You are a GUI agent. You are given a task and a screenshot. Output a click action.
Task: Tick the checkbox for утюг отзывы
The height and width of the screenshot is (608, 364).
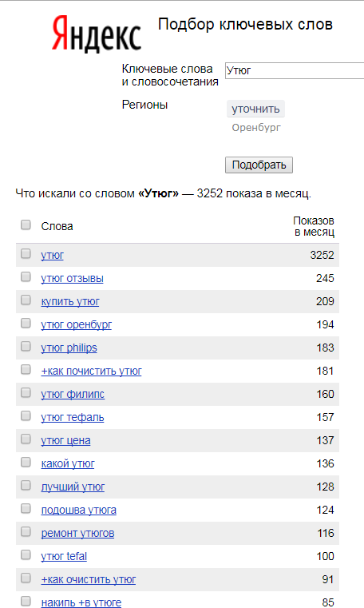(x=26, y=277)
